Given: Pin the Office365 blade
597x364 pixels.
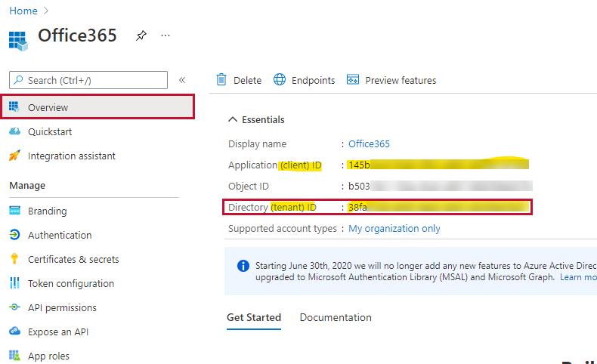Looking at the screenshot, I should pyautogui.click(x=141, y=35).
